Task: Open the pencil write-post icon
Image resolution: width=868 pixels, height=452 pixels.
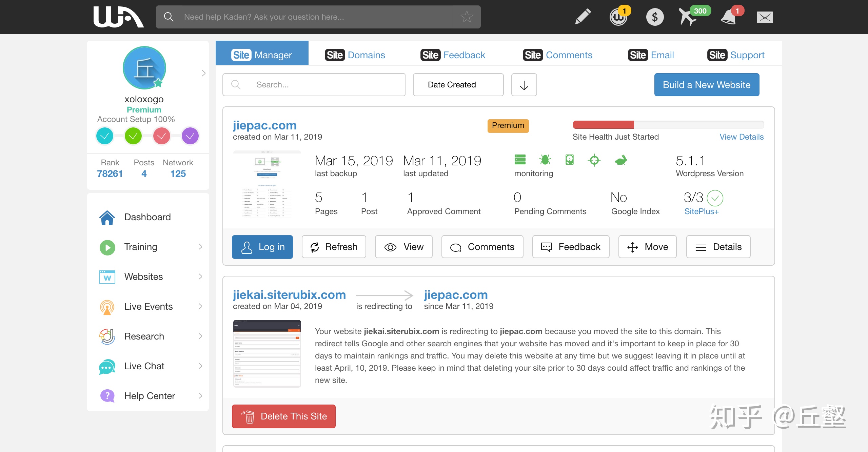Action: [x=583, y=17]
